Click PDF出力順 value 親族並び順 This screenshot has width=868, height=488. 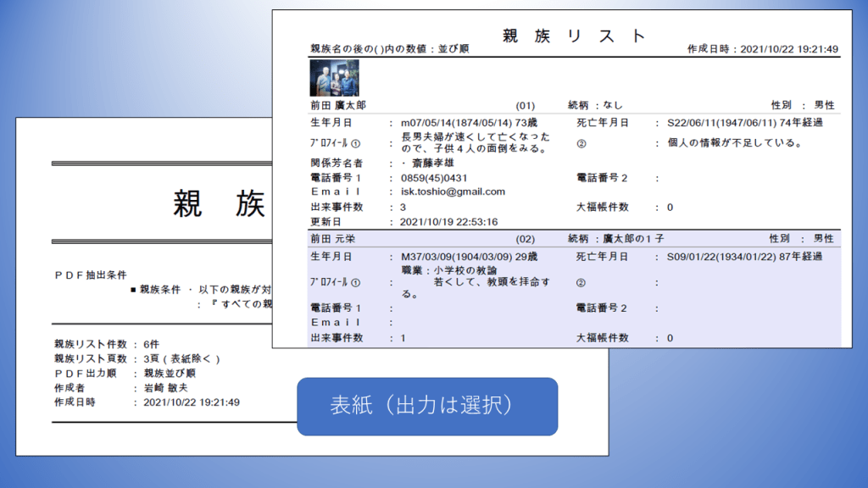tap(170, 373)
